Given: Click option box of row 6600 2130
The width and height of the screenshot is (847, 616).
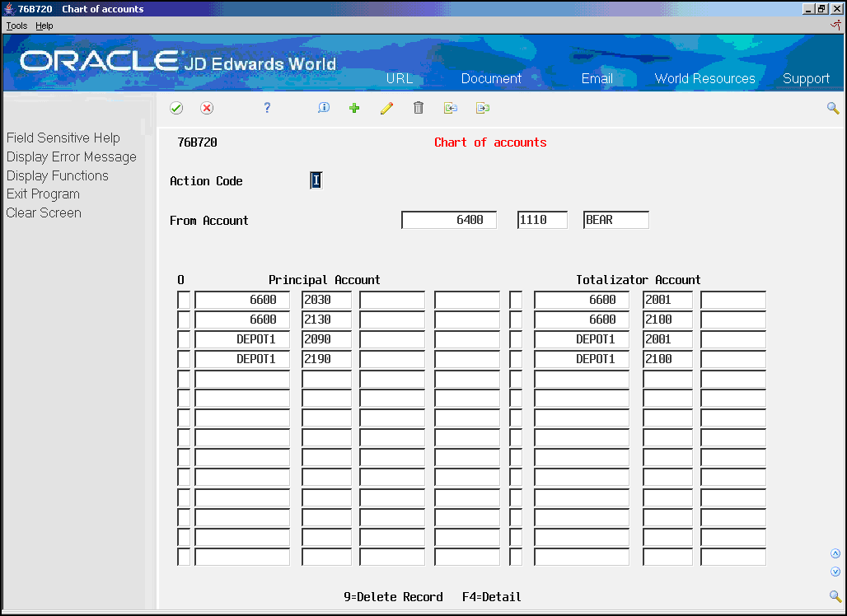Looking at the screenshot, I should click(184, 320).
